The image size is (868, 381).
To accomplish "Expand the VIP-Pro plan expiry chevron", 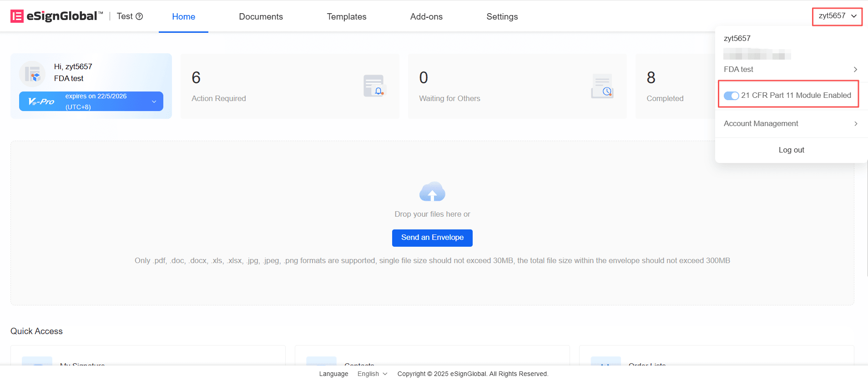I will coord(154,102).
